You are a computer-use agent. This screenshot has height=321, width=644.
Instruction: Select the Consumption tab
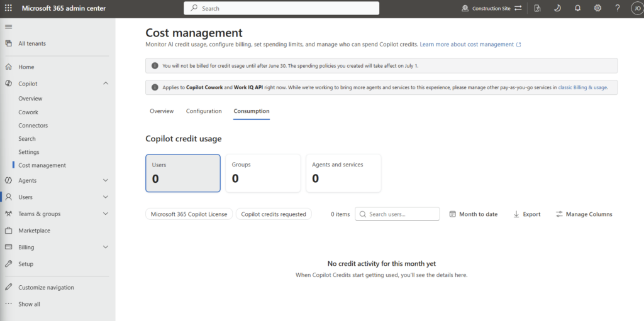[x=252, y=111]
